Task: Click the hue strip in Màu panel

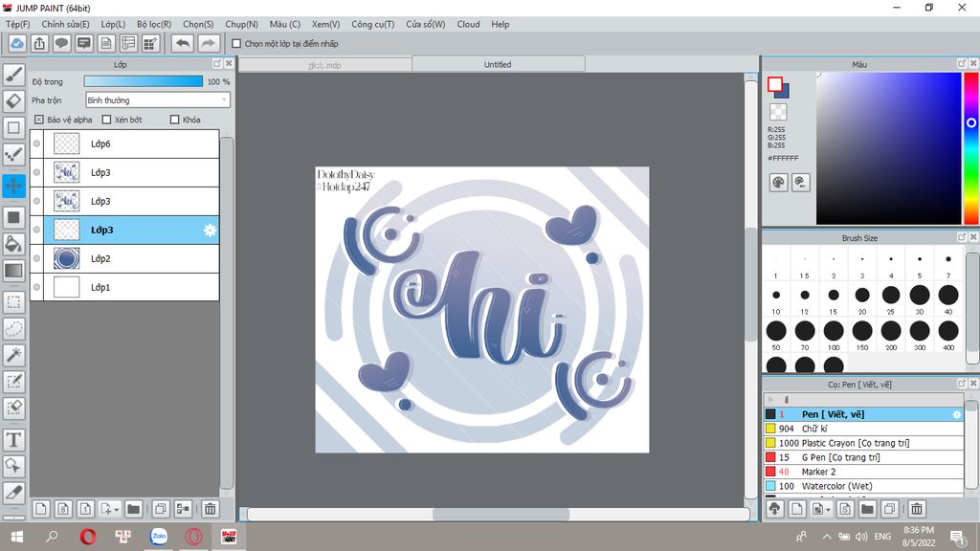Action: pos(971,148)
